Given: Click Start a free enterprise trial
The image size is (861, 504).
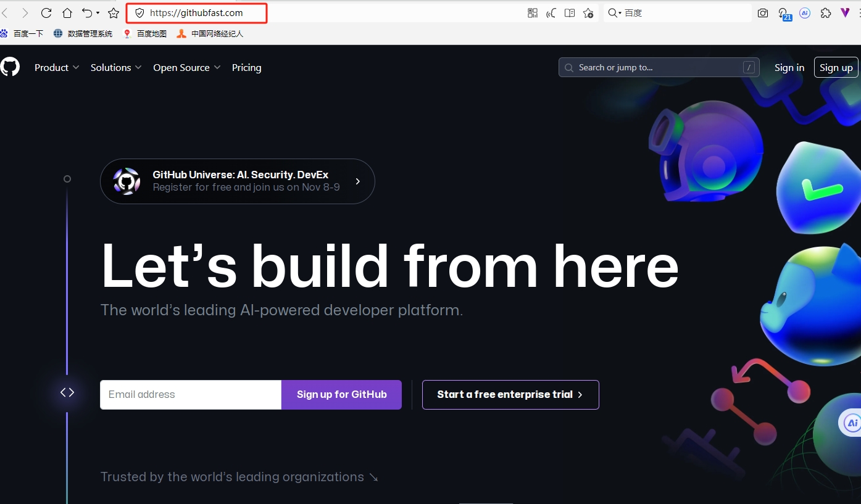Looking at the screenshot, I should point(510,395).
